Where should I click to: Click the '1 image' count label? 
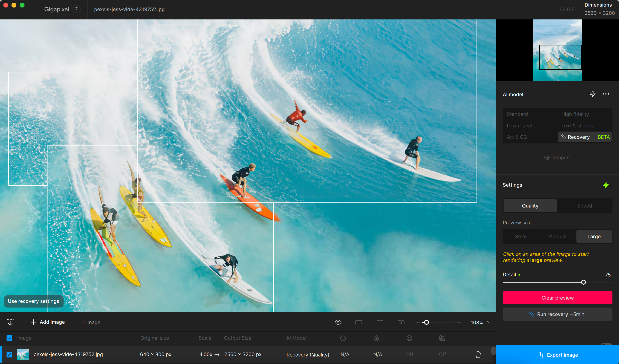(91, 322)
